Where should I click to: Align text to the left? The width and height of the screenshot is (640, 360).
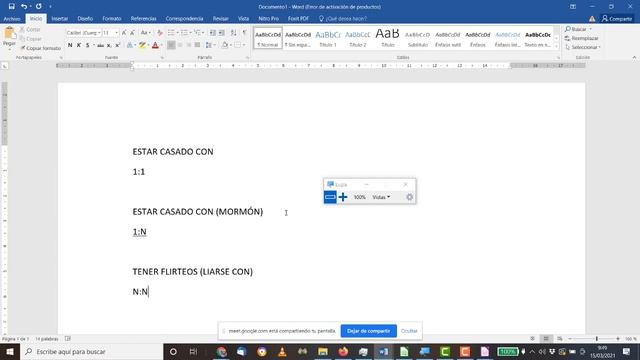pos(171,45)
